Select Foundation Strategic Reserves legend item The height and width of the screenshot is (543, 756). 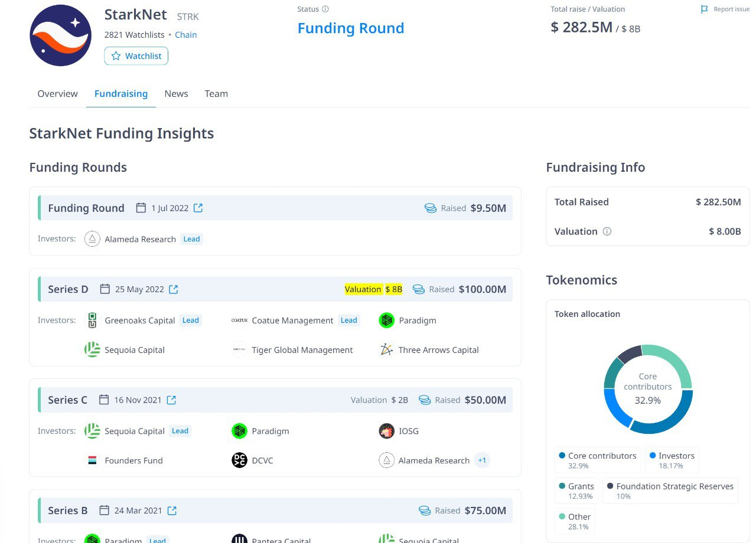tap(670, 491)
